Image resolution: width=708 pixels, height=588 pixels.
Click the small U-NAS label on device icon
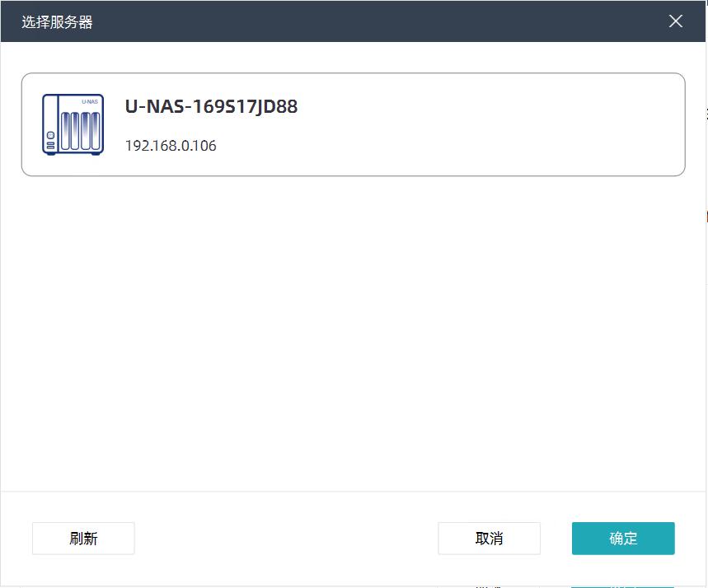tap(89, 102)
